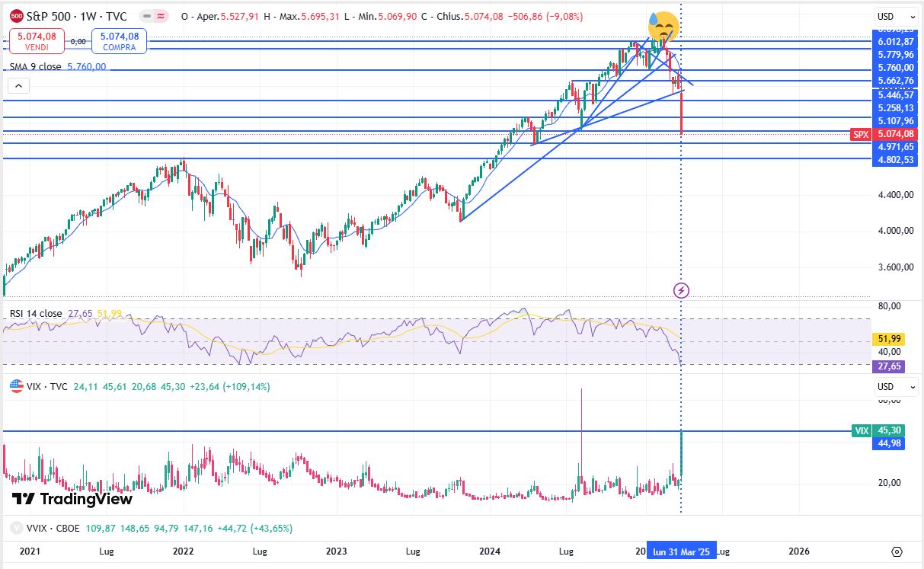The height and width of the screenshot is (569, 924).
Task: Click the yellow 51,99 RSI scale label
Action: coord(887,339)
